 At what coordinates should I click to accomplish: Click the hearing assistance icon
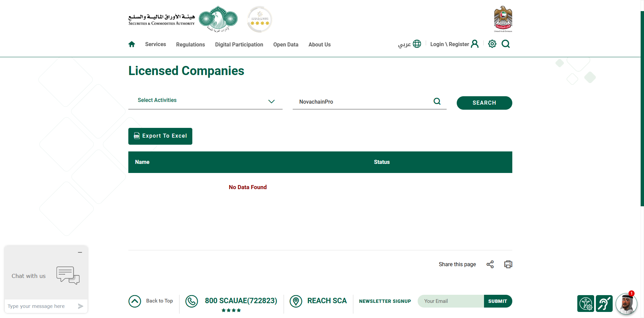[604, 304]
